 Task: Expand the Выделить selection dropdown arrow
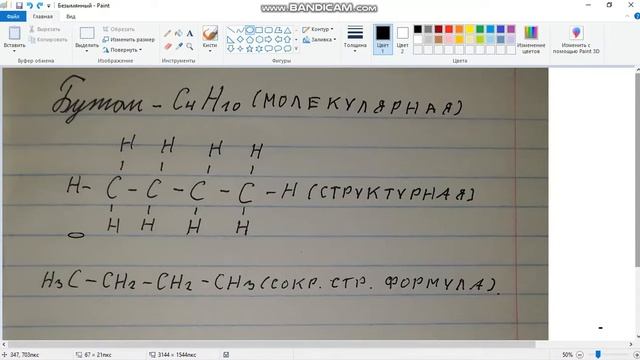87,51
